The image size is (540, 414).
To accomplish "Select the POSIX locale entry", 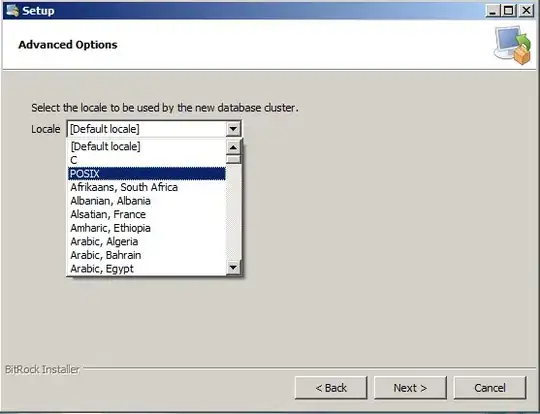I will [147, 174].
